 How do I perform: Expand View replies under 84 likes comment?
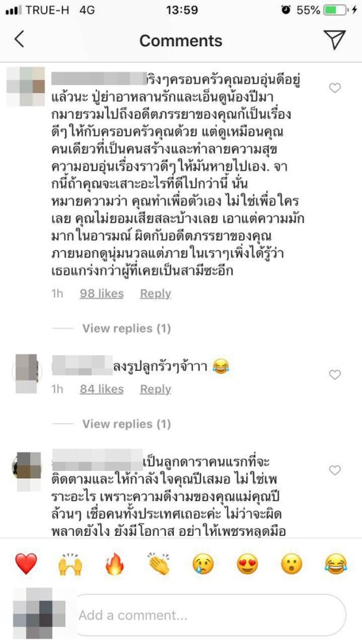(x=126, y=424)
